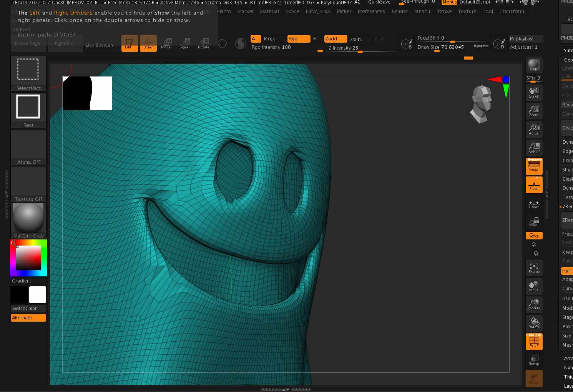Toggle Edit mode

(130, 43)
